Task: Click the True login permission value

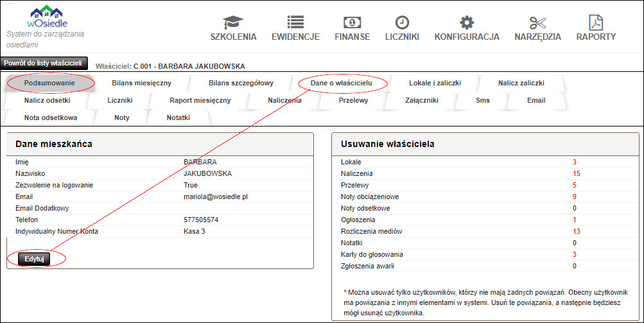Action: (191, 186)
